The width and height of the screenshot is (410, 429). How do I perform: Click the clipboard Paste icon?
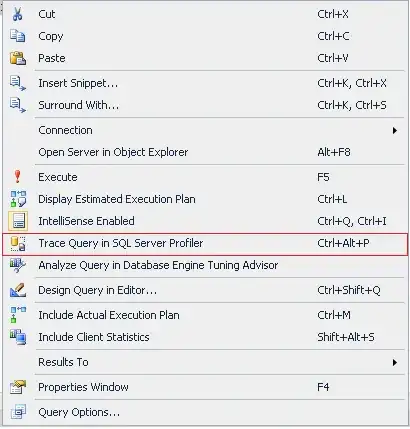(x=18, y=58)
